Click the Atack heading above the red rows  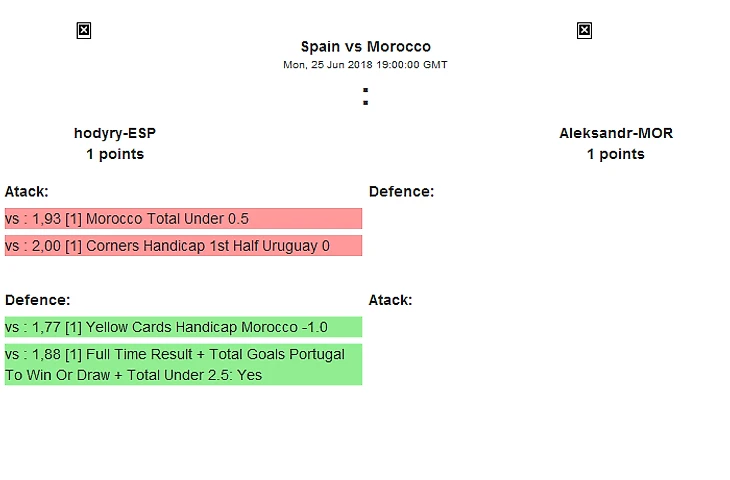[27, 191]
